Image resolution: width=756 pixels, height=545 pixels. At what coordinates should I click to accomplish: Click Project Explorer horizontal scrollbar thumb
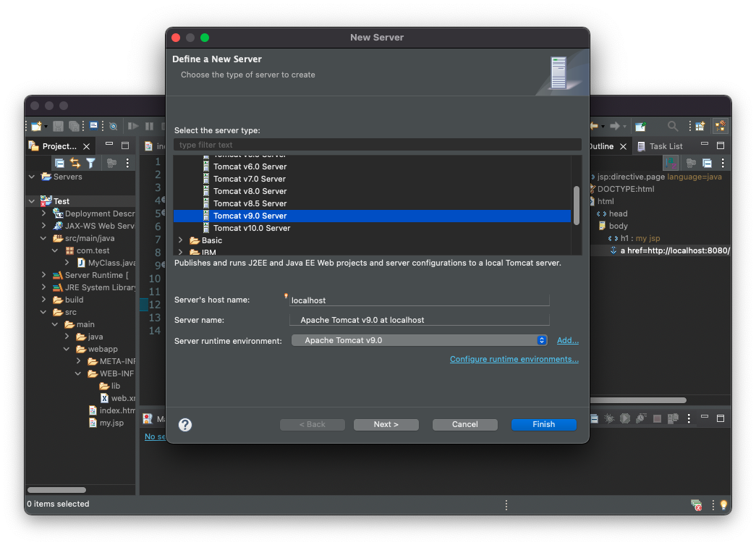coord(57,489)
